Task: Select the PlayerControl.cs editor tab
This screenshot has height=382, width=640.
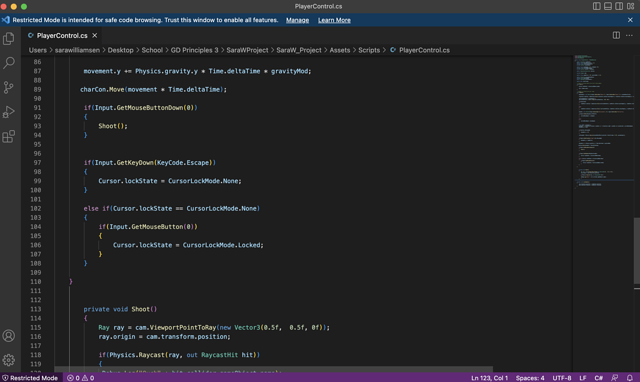Action: tap(62, 36)
